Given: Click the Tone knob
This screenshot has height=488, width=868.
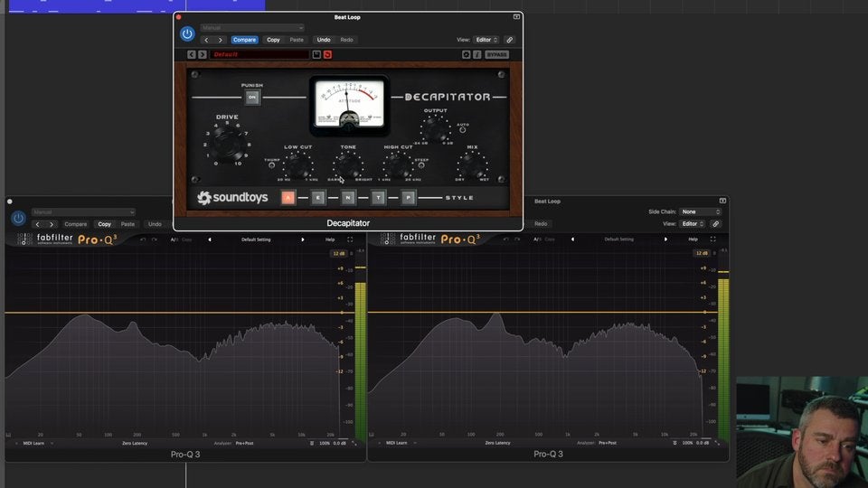Looking at the screenshot, I should click(347, 164).
